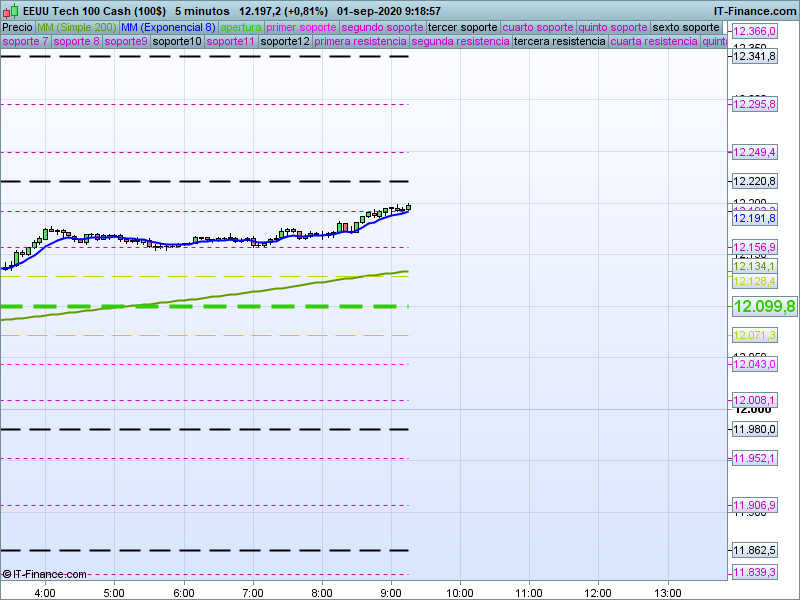
Task: Click the green 12.099,8 price label
Action: (764, 307)
